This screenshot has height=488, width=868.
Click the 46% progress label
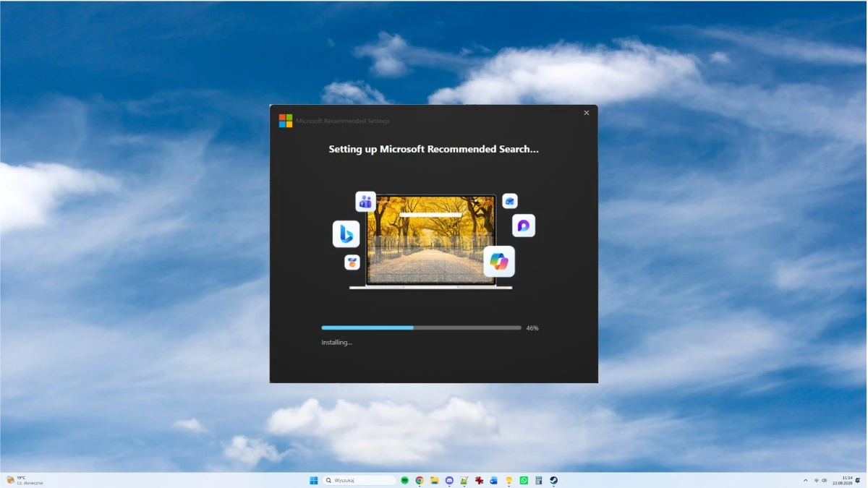point(532,328)
